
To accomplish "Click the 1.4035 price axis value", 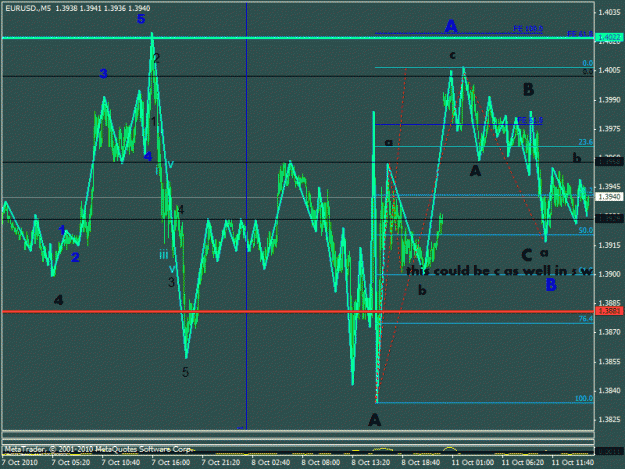I will pos(609,12).
